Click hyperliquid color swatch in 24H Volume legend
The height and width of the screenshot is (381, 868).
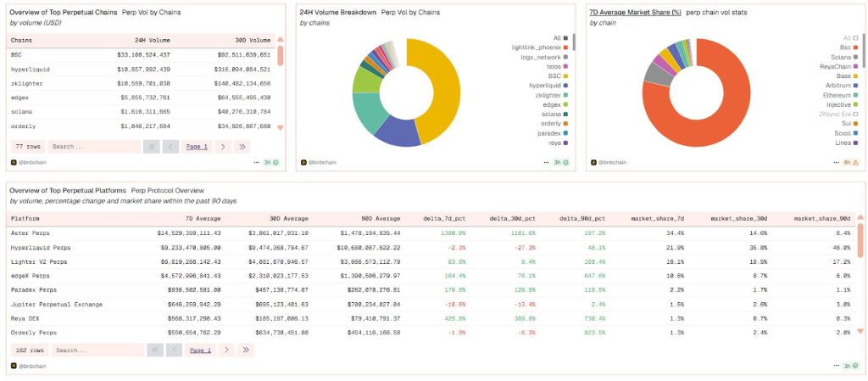point(565,85)
